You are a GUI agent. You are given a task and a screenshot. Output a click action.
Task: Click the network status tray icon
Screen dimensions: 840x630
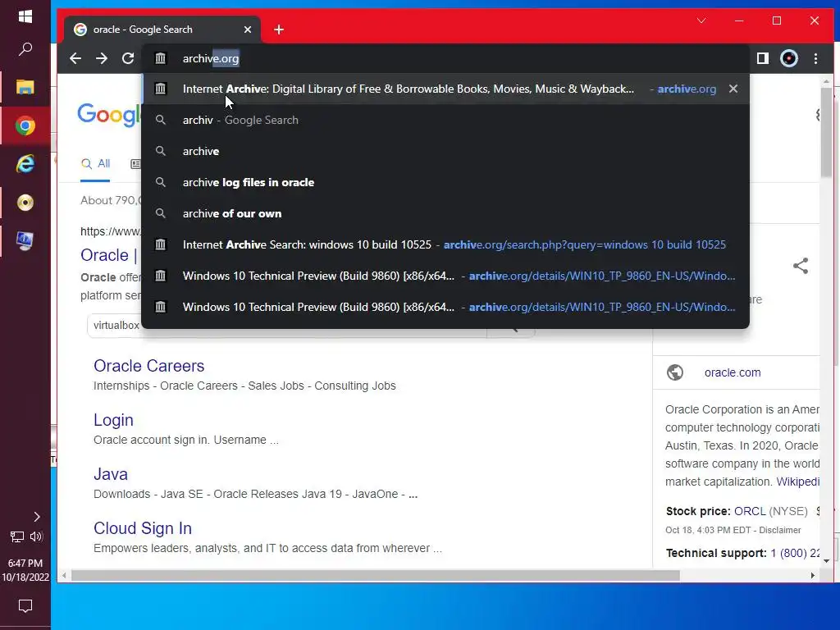17,536
